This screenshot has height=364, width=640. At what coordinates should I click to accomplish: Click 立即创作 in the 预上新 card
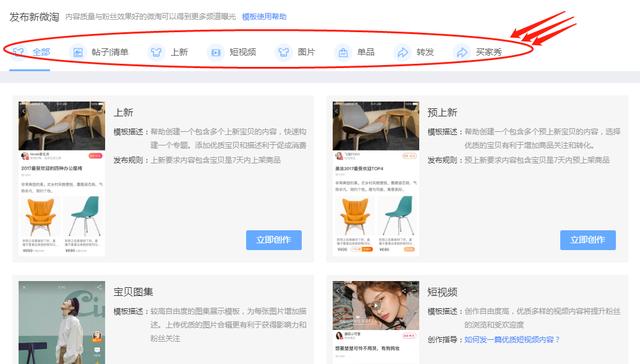coord(588,240)
